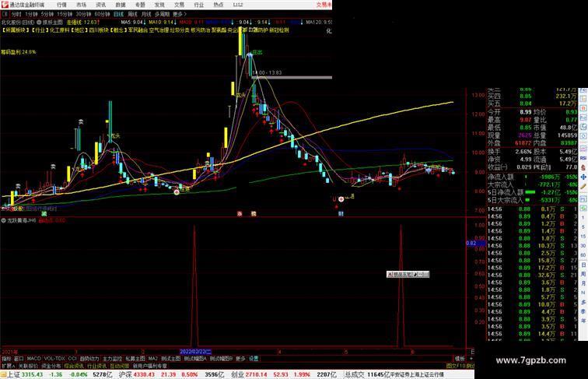Select 日 period in right sidebar

[583, 265]
